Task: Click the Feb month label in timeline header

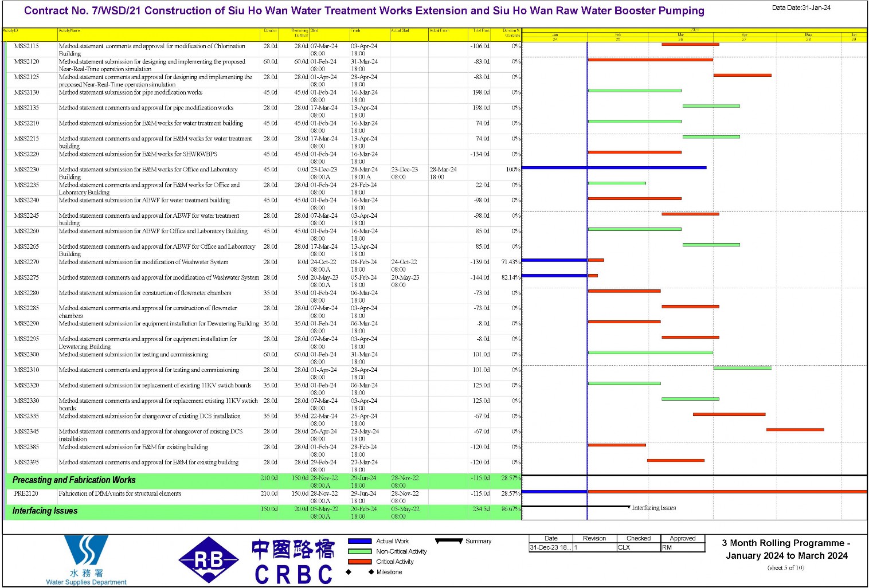Action: tap(618, 34)
